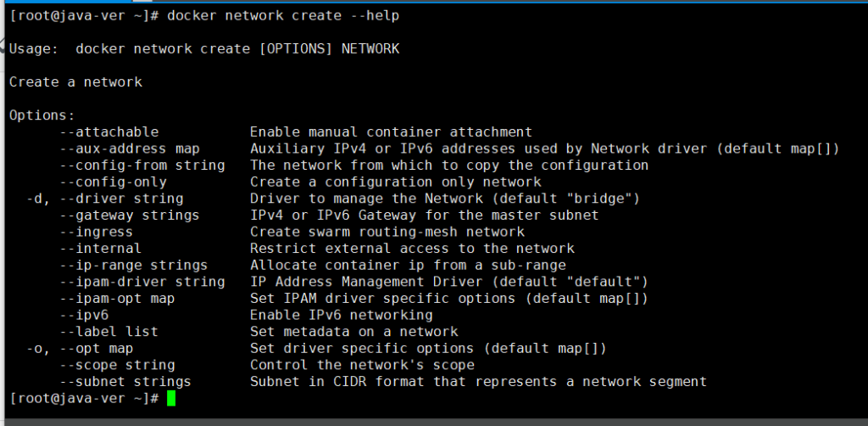
Task: Click the --ipv6 option text
Action: 84,315
